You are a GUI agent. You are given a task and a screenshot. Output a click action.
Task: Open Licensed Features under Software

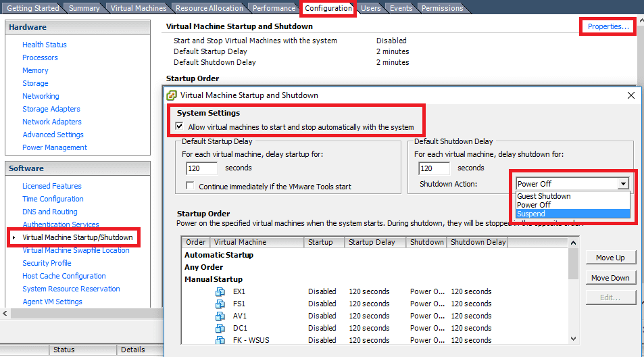tap(52, 186)
